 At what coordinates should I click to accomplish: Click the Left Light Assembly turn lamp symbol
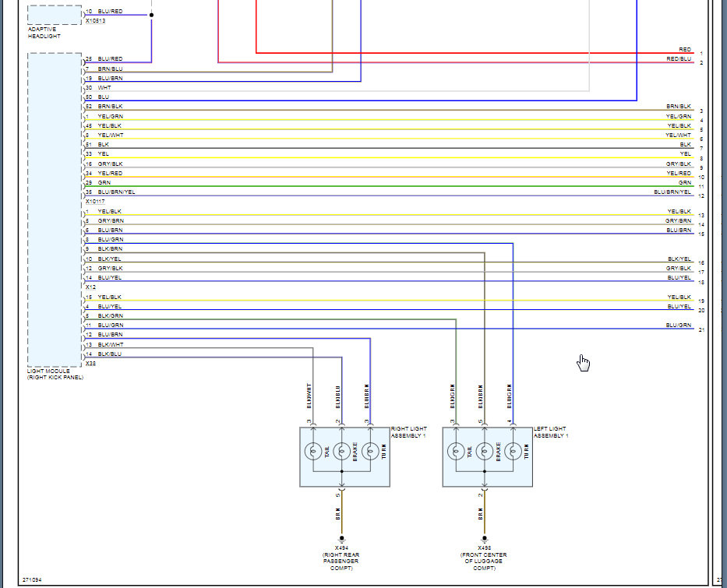pyautogui.click(x=513, y=451)
